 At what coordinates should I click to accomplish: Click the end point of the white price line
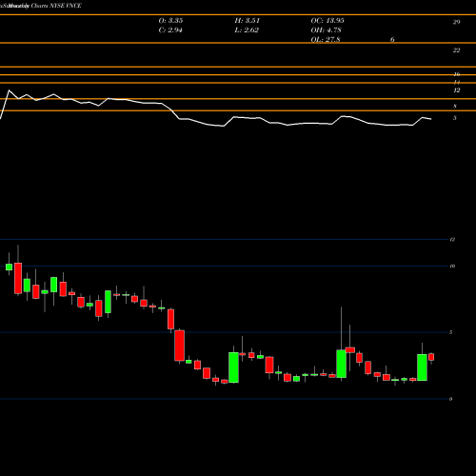(x=431, y=119)
